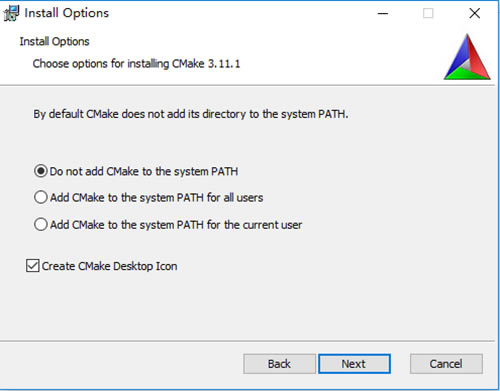Uncheck the Create CMake Desktop Icon checkbox

[x=33, y=266]
